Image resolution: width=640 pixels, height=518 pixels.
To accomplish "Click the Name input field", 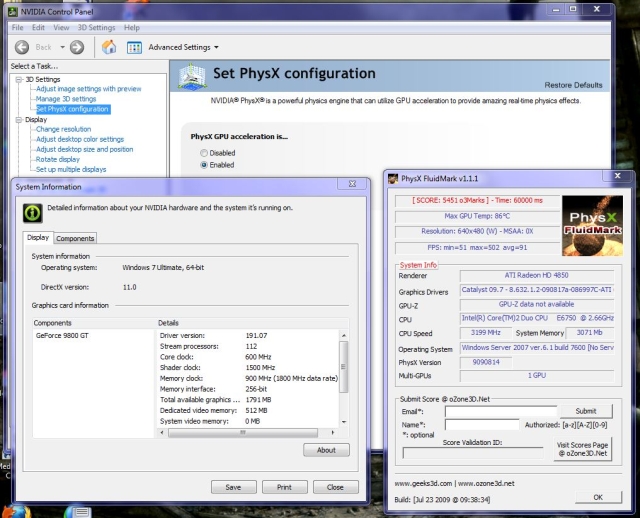I will (x=482, y=425).
